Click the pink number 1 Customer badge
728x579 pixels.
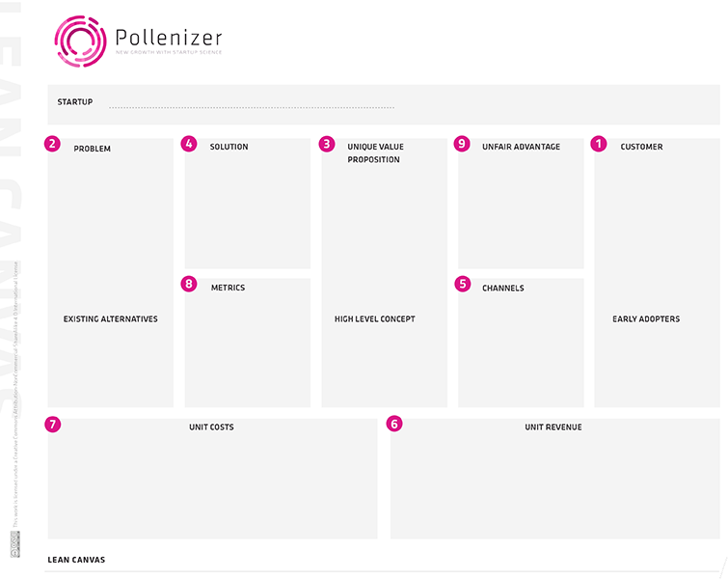(599, 144)
